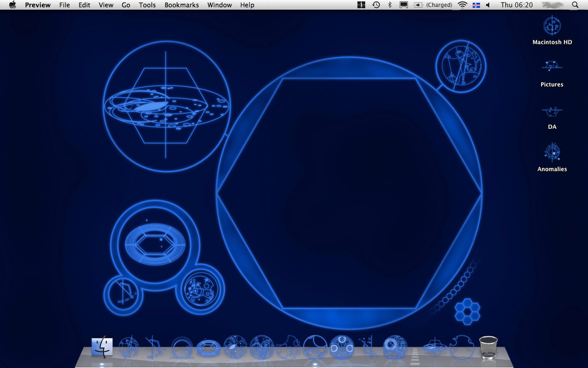Open Spotlight search magnifier

(575, 5)
